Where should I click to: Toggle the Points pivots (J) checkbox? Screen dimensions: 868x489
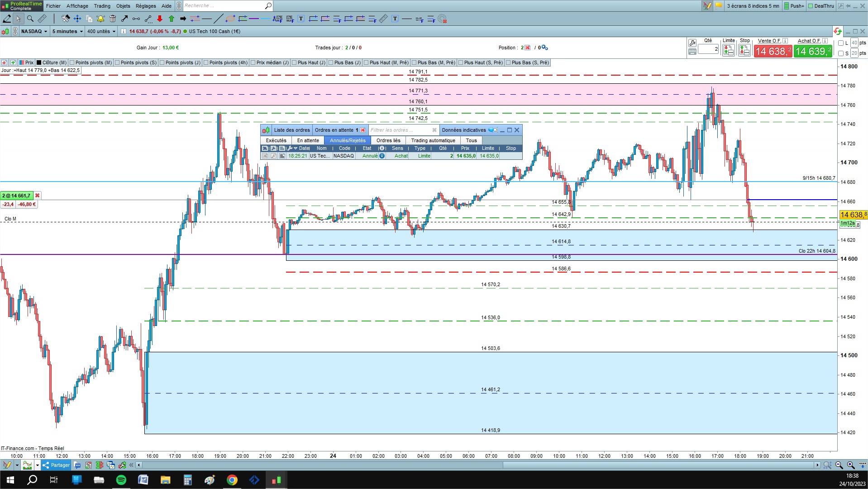[x=162, y=62]
